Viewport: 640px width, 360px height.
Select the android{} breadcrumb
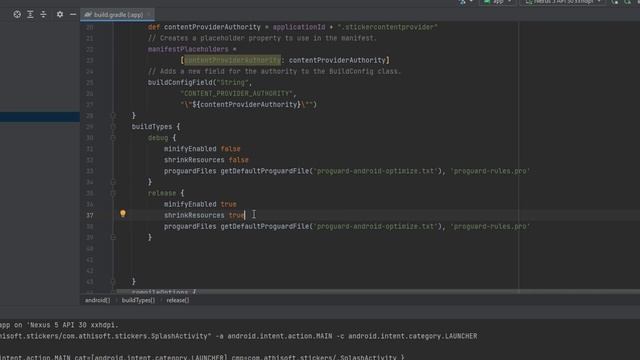coord(97,300)
